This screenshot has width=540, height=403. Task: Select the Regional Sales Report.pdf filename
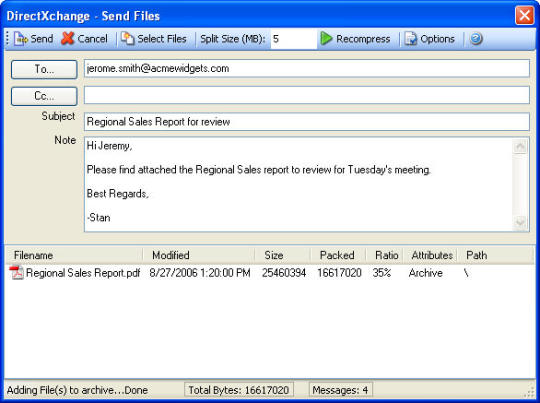[x=83, y=273]
